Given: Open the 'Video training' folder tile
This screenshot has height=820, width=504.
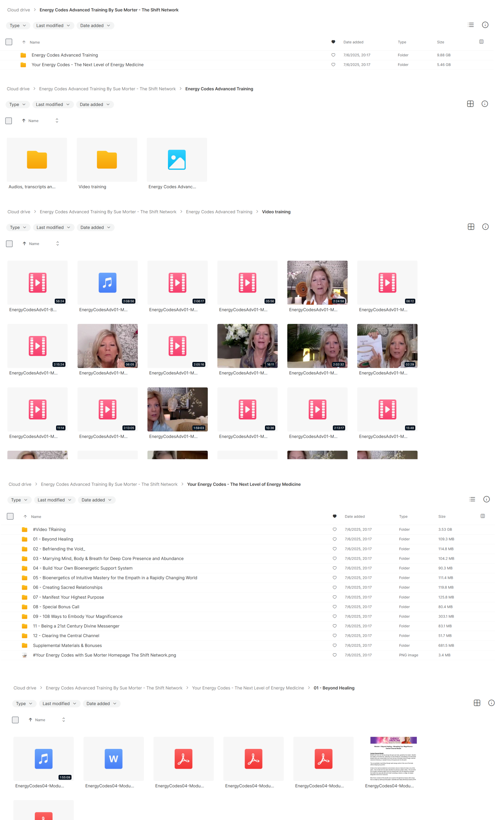Looking at the screenshot, I should pos(107,163).
